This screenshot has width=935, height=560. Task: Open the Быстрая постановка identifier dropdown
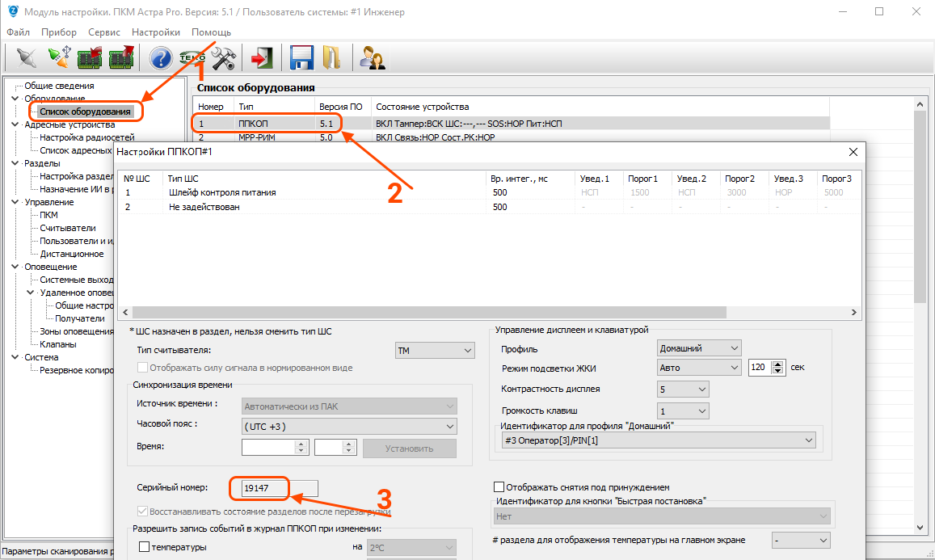coord(663,516)
